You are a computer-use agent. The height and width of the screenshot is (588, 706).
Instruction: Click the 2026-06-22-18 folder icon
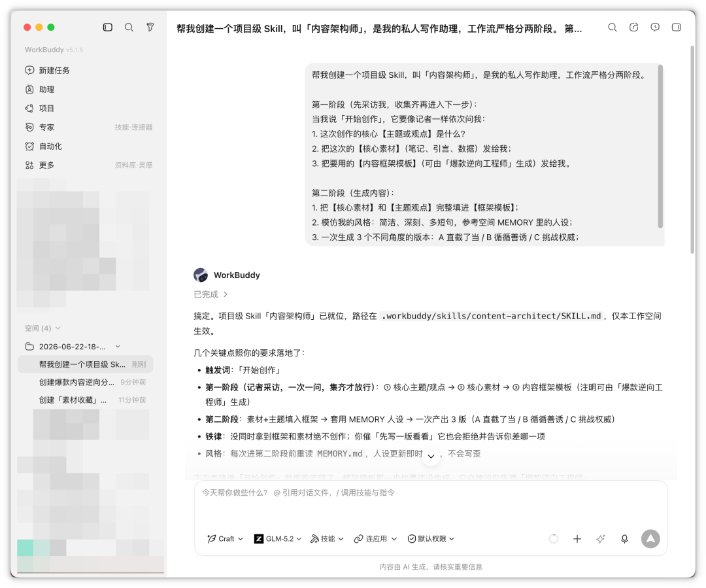[x=29, y=347]
